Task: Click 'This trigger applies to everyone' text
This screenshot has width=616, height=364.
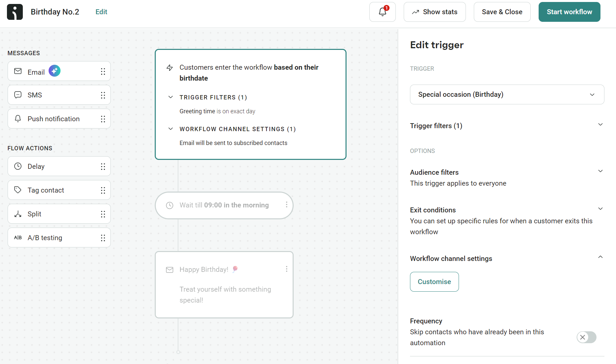Action: point(458,183)
